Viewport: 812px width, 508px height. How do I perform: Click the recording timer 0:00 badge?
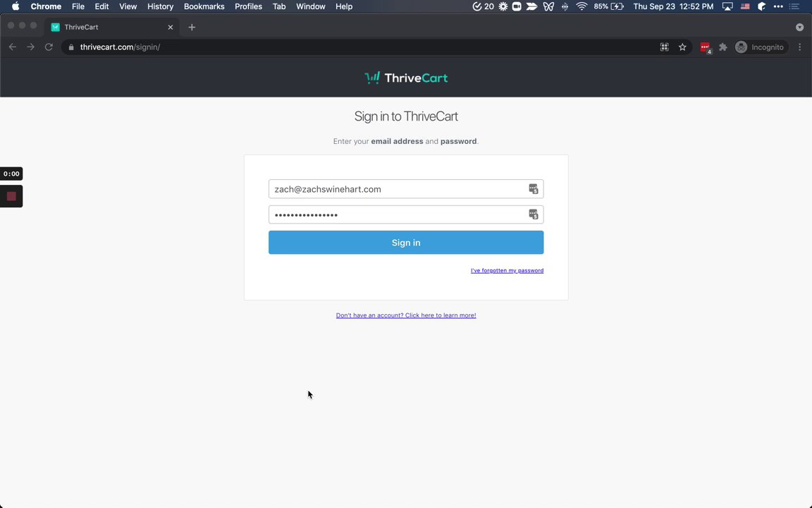pyautogui.click(x=11, y=174)
